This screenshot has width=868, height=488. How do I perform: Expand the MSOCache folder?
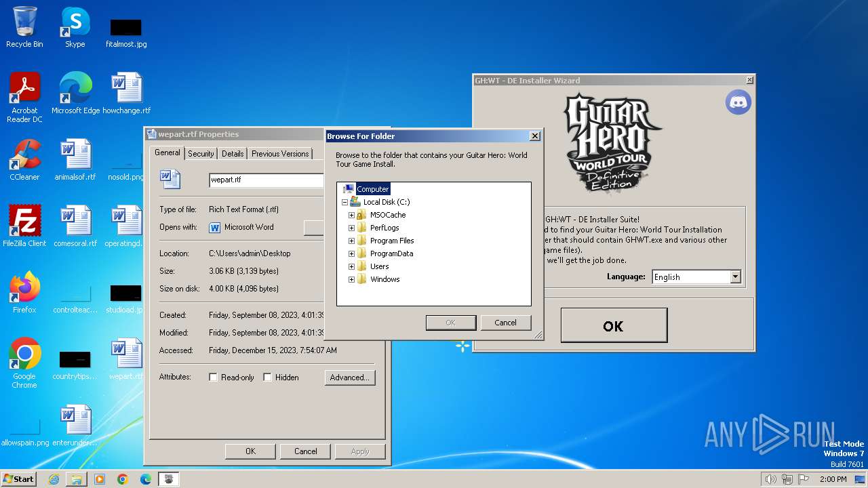point(351,215)
